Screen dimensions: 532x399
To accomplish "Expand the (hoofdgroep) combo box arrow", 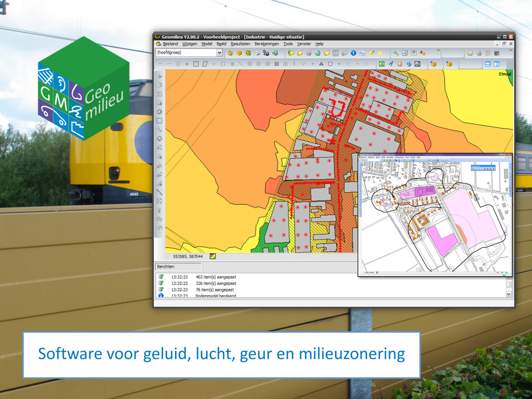I will click(x=220, y=52).
